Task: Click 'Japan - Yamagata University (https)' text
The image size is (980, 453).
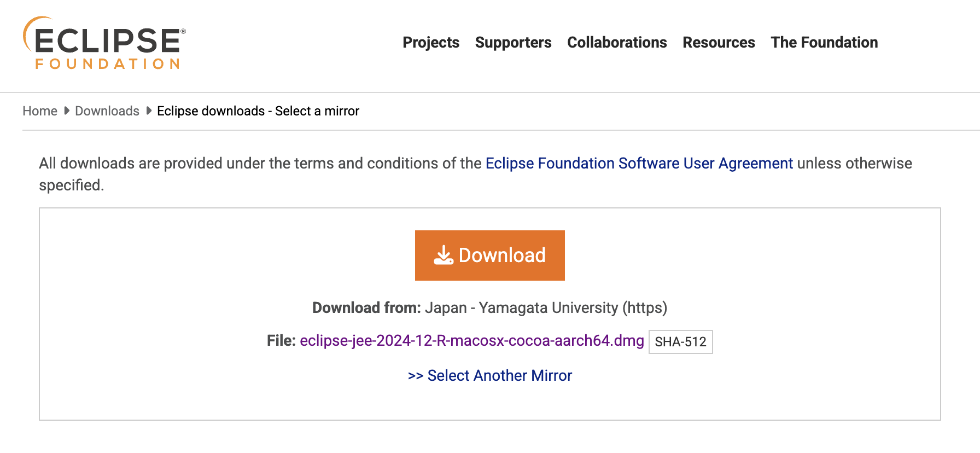Action: tap(546, 307)
